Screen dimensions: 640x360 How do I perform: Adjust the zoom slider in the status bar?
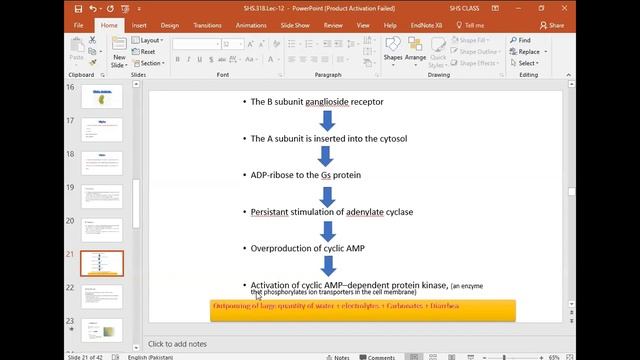[504, 358]
